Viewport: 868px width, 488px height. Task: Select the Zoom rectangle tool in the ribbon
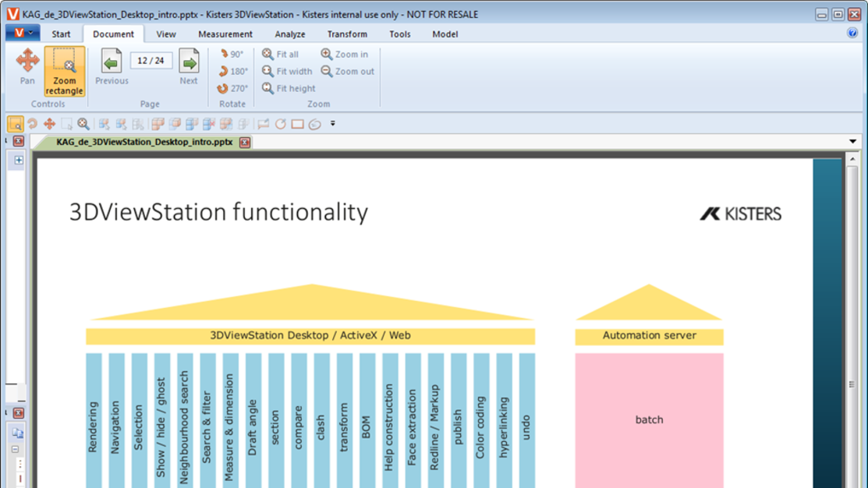(64, 72)
